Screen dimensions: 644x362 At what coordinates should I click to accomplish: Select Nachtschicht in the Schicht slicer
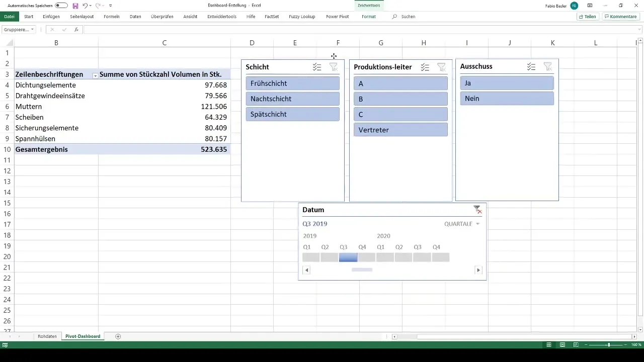coord(293,99)
